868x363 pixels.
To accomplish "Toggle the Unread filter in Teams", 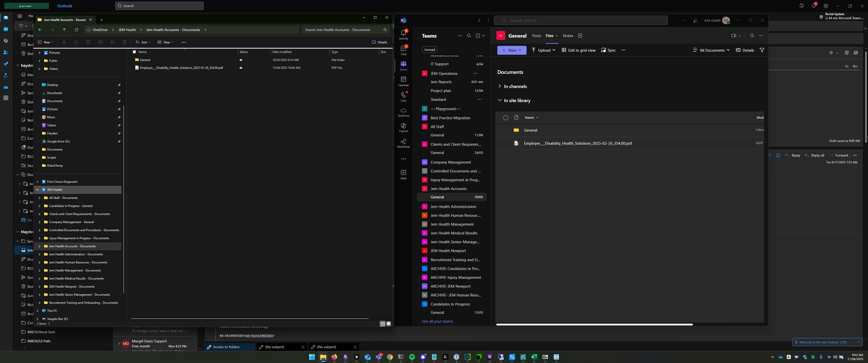I will coord(429,50).
